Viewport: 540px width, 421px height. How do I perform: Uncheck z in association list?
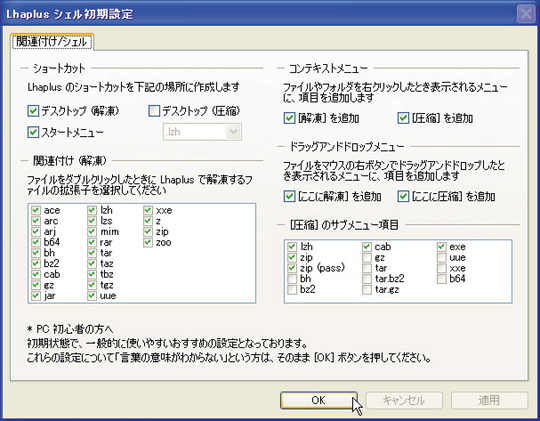[148, 221]
